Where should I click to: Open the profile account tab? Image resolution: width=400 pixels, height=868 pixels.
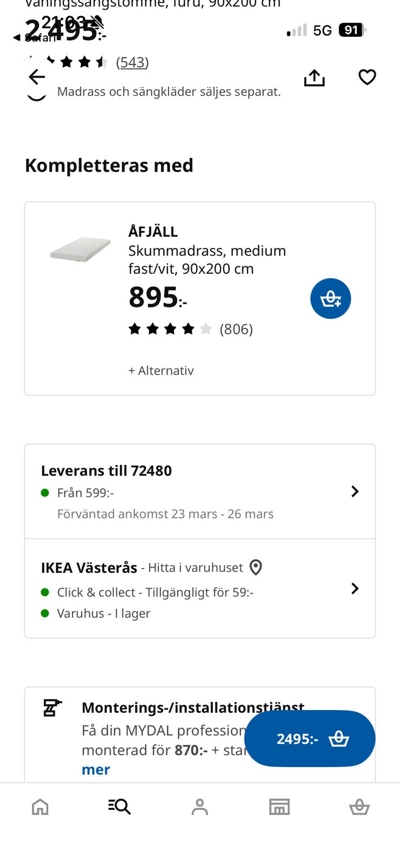pyautogui.click(x=199, y=807)
